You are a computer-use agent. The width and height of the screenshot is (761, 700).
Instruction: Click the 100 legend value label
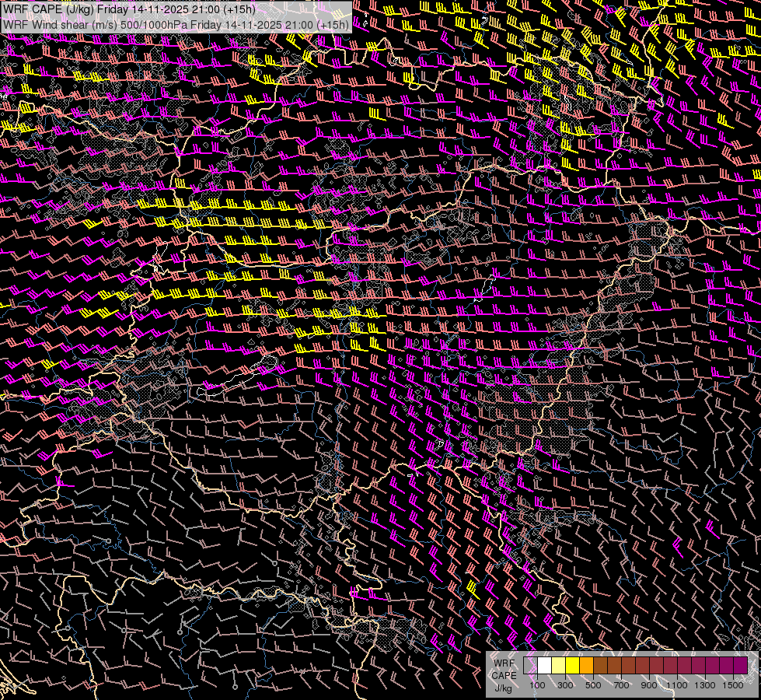[537, 685]
